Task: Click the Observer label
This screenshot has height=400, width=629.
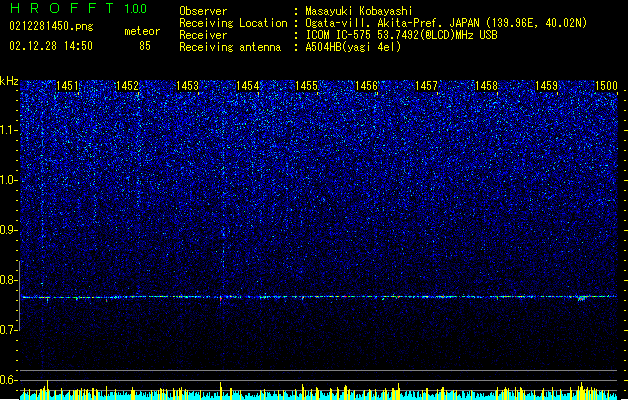Action: [203, 11]
